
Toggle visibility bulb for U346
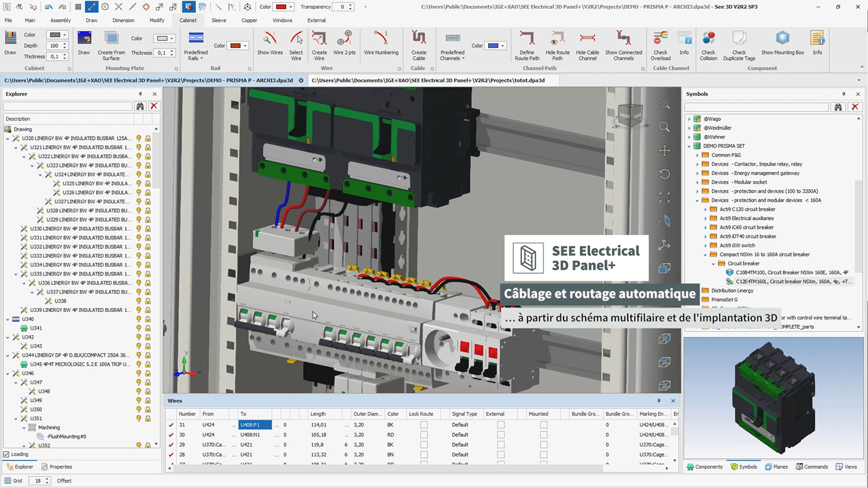[x=139, y=373]
